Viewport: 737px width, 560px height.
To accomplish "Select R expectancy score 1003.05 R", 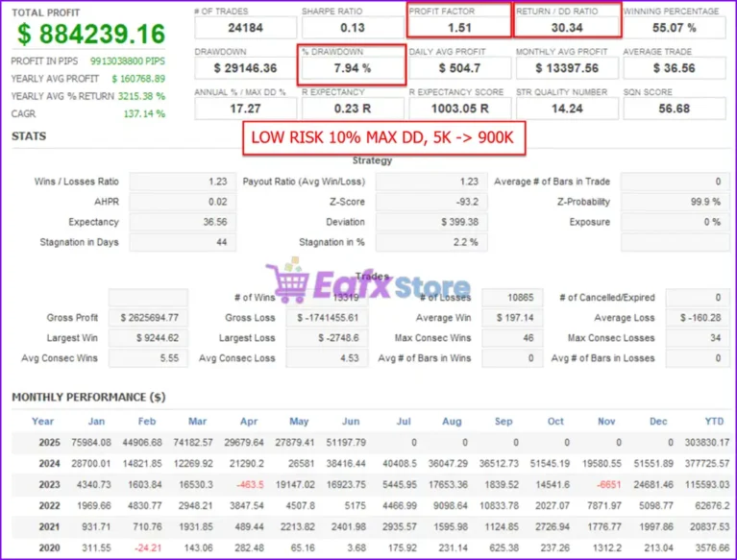I will [459, 109].
